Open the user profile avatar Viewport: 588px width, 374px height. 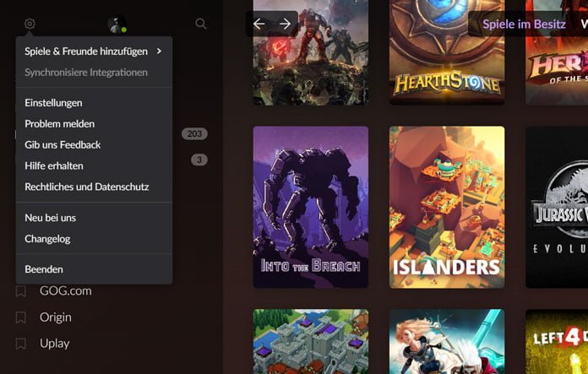[117, 24]
